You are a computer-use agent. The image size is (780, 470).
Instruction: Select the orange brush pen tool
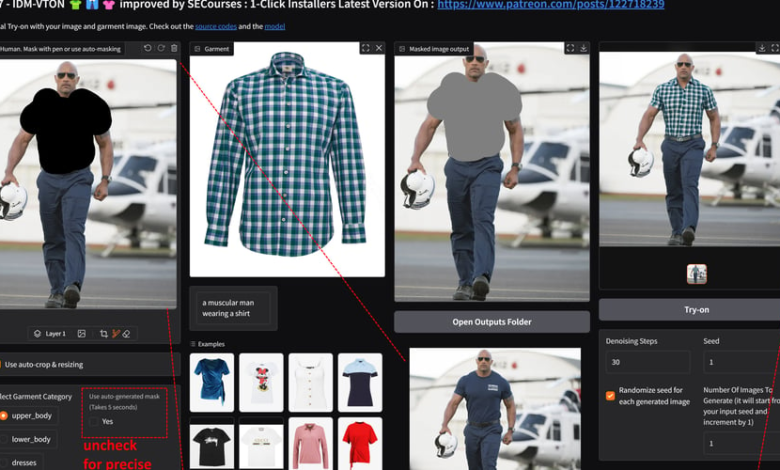[x=116, y=334]
